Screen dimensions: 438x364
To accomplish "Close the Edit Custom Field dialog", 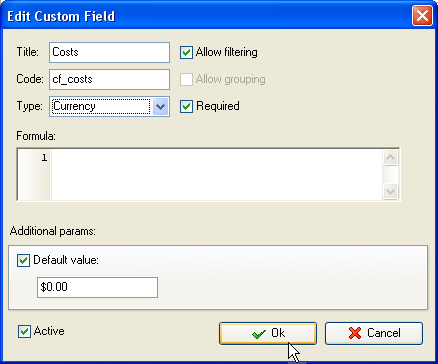I will pos(422,16).
